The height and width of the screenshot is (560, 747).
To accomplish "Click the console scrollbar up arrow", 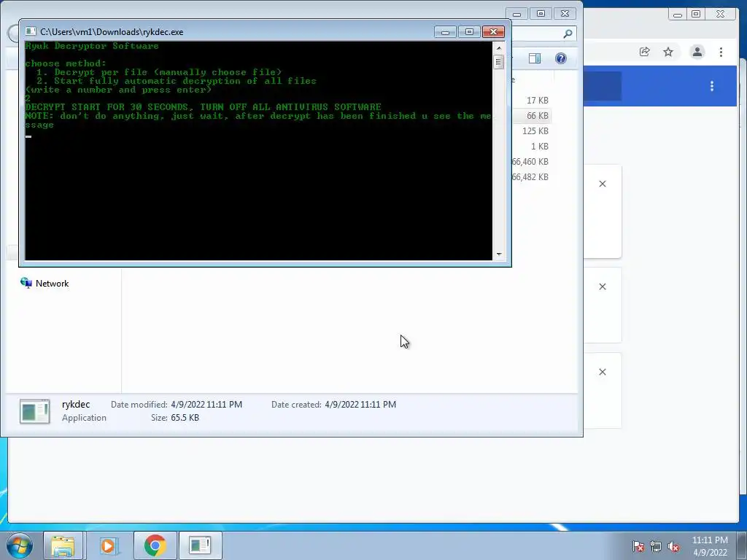I will click(499, 48).
